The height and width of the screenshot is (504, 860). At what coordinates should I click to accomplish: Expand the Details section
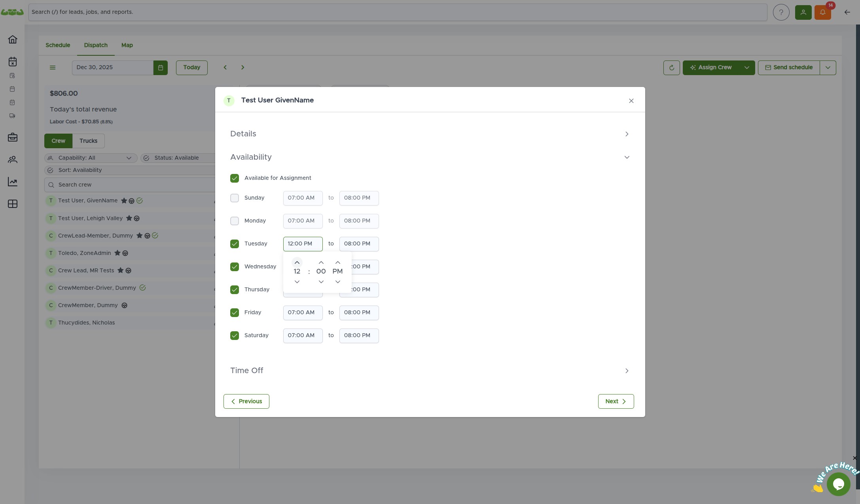click(x=430, y=134)
